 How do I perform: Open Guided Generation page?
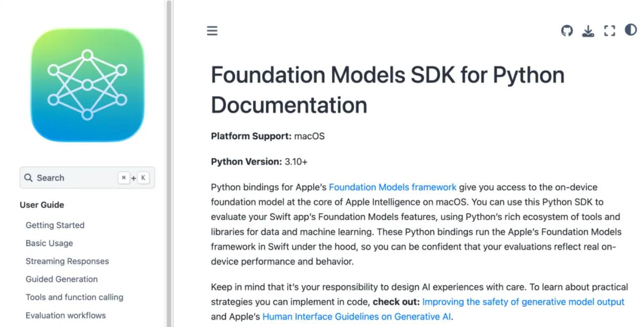click(x=62, y=279)
